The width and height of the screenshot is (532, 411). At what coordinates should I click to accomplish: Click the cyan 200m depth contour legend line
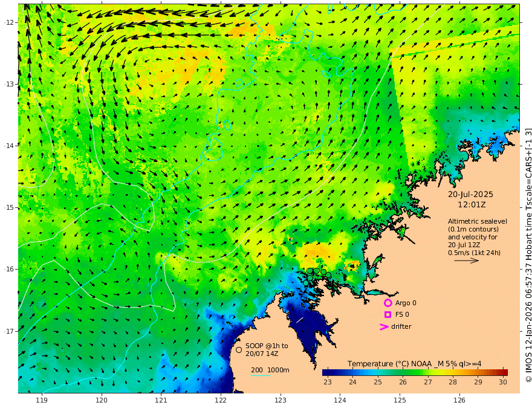[261, 375]
